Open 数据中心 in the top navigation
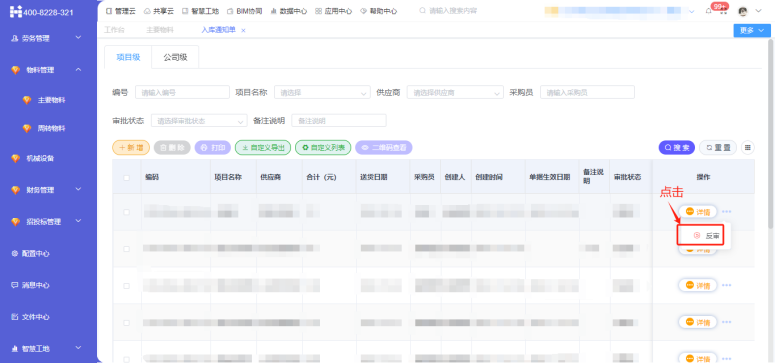The image size is (775, 364). pyautogui.click(x=289, y=11)
